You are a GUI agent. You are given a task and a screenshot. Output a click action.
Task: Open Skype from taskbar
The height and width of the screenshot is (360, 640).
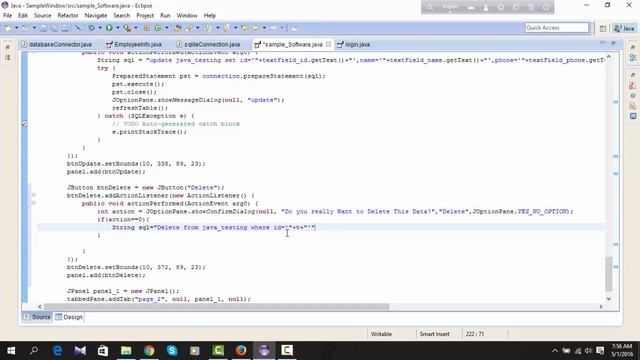172,350
